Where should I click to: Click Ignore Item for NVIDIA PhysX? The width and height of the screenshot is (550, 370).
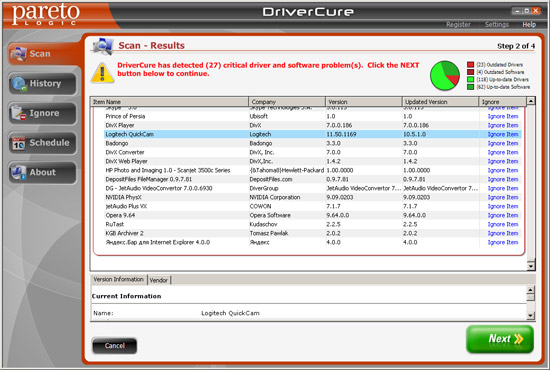(x=503, y=197)
